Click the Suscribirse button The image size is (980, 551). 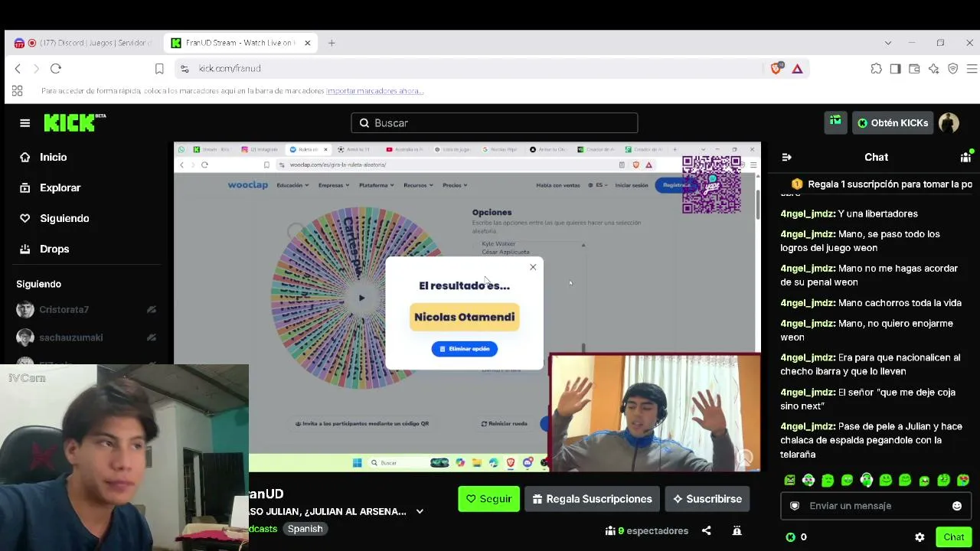coord(707,499)
